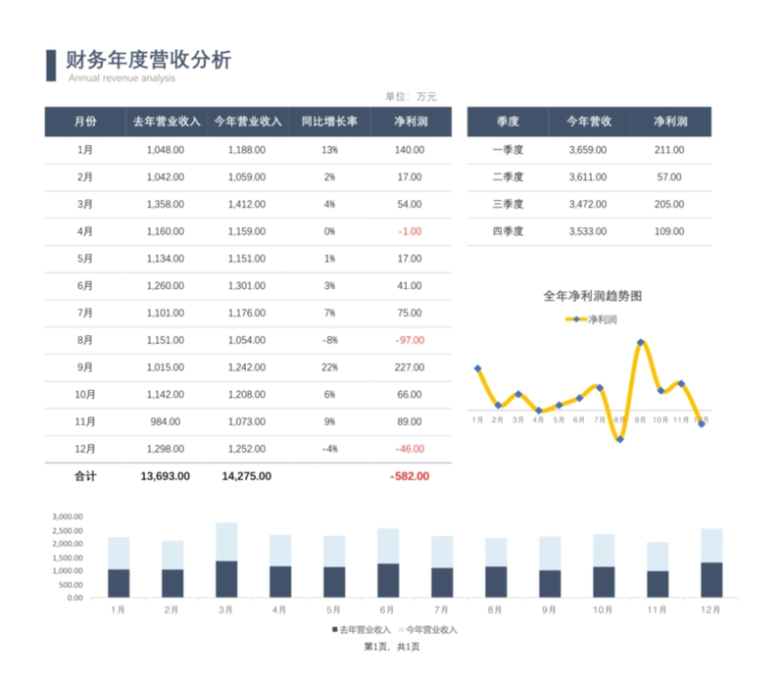
Task: Select the red -97.00 net profit cell
Action: (410, 340)
